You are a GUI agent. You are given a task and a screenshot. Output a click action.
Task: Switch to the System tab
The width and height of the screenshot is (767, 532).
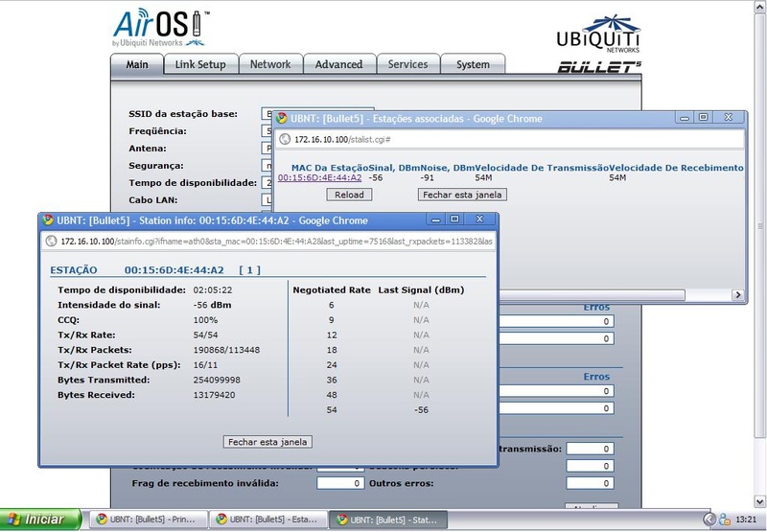tap(473, 64)
